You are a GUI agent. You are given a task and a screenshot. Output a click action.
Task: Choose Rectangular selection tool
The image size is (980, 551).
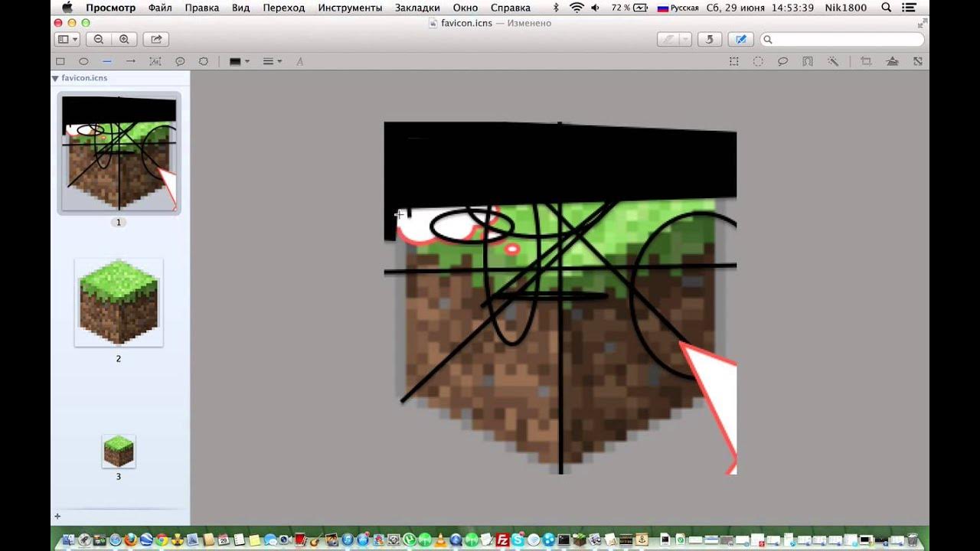pyautogui.click(x=733, y=61)
